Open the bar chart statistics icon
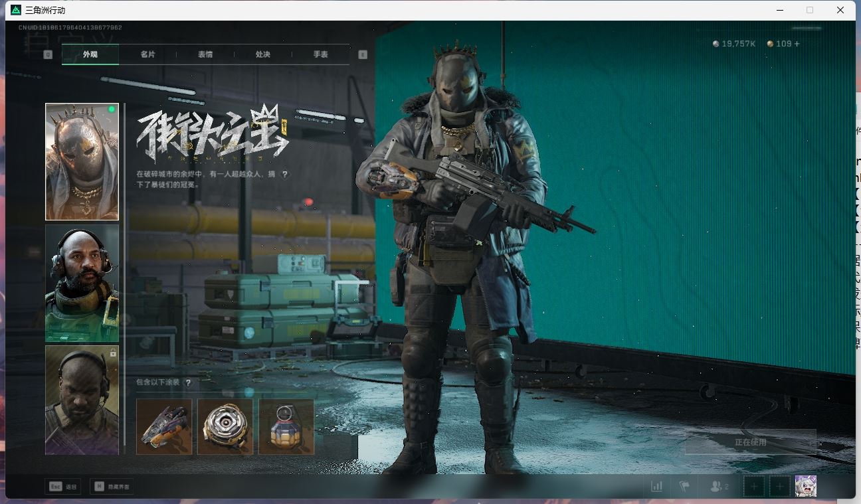 [x=656, y=486]
